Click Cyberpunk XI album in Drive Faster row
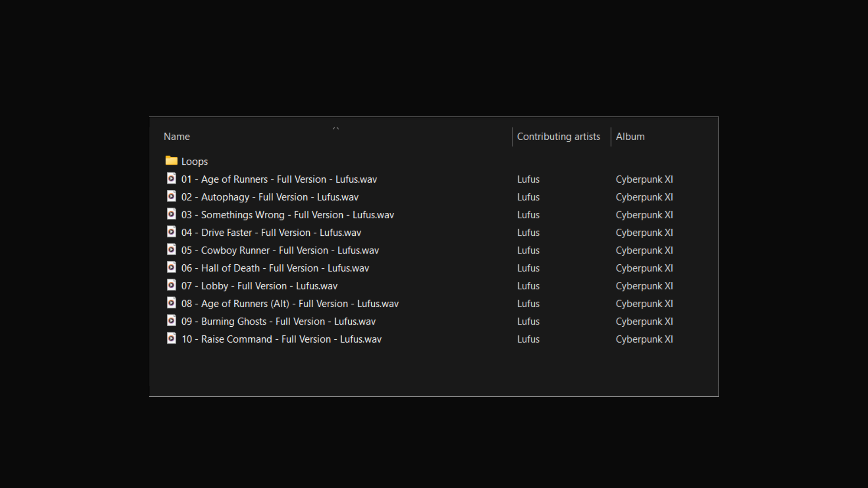The image size is (868, 488). tap(644, 233)
